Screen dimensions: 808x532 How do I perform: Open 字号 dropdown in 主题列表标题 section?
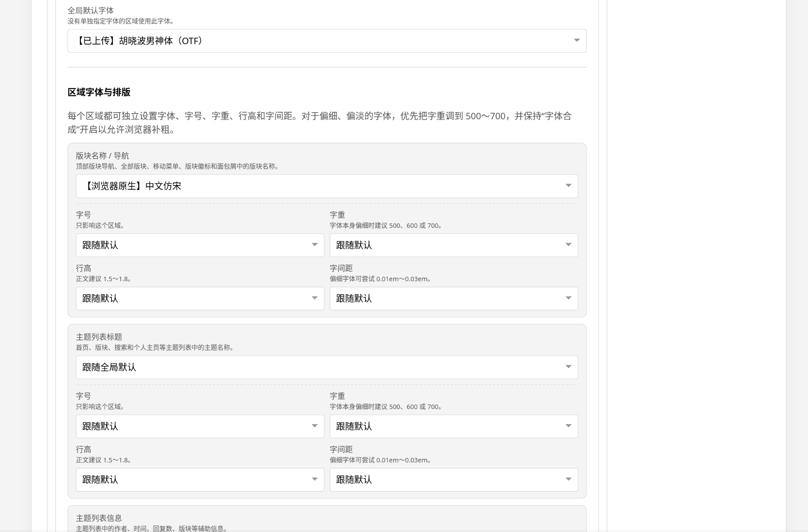200,426
